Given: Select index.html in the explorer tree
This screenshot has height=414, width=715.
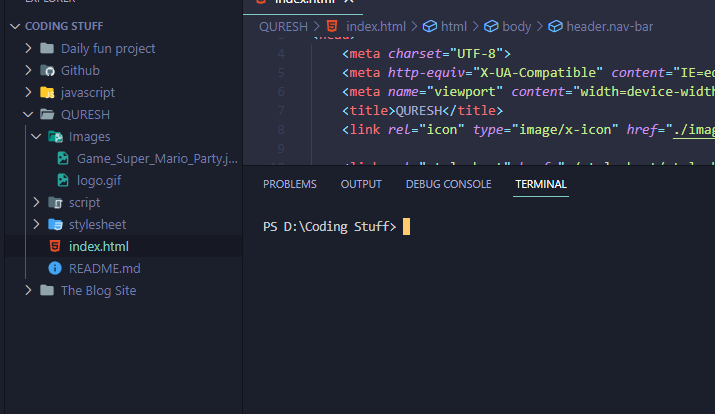Looking at the screenshot, I should click(x=98, y=246).
